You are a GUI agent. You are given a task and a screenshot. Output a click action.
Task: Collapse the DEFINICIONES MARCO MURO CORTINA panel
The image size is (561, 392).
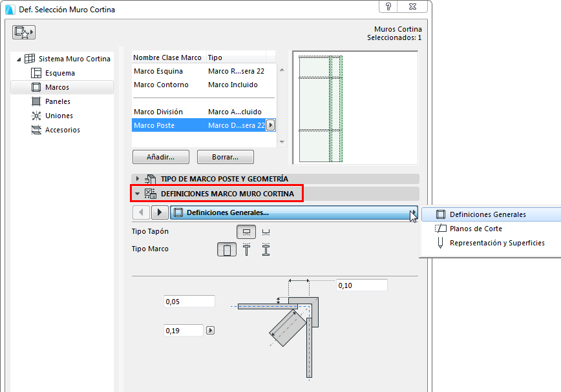[137, 193]
